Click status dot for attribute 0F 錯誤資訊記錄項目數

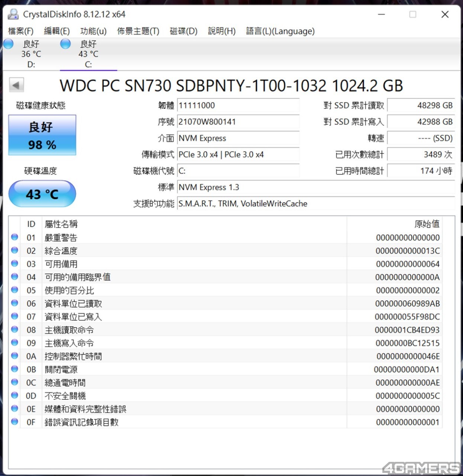[14, 422]
